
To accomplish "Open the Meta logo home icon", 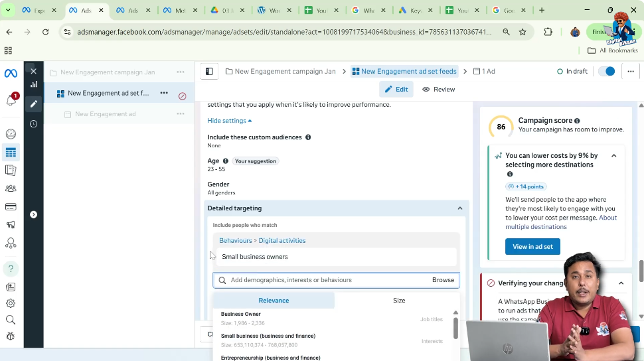I will 11,73.
